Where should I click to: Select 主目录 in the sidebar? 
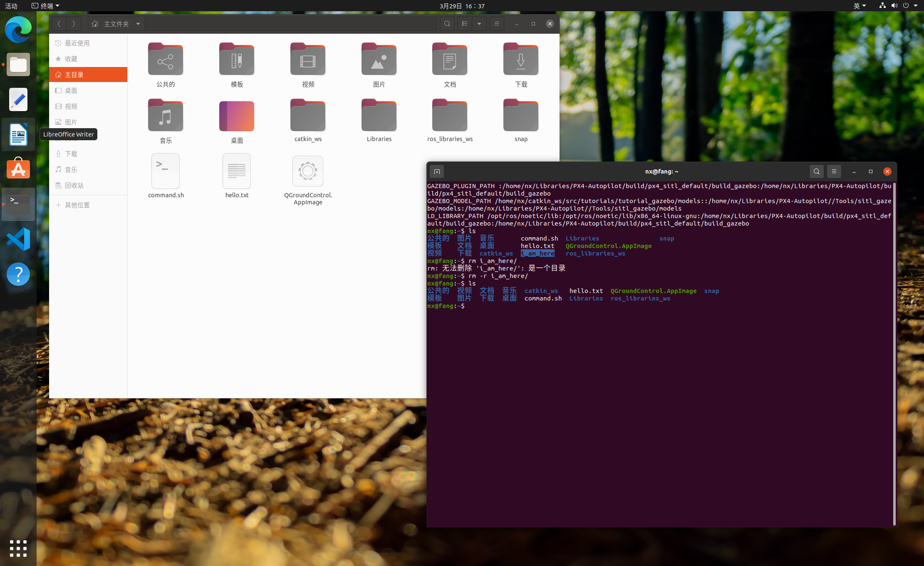(x=88, y=74)
